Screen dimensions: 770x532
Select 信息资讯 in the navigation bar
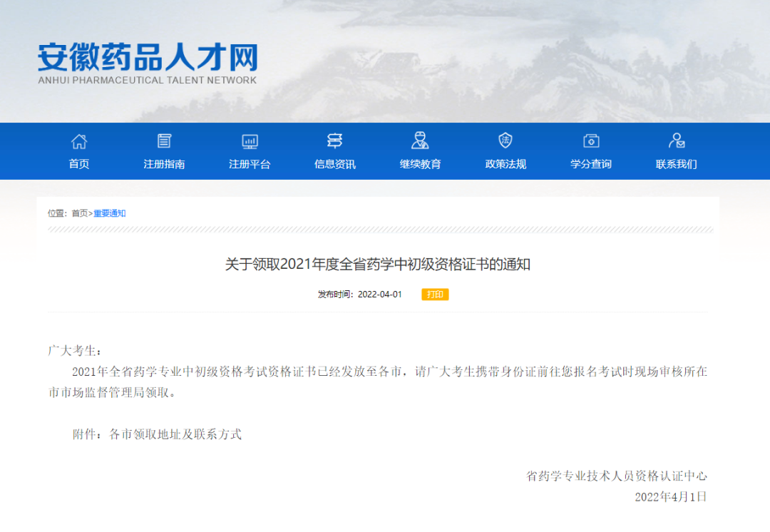click(335, 164)
